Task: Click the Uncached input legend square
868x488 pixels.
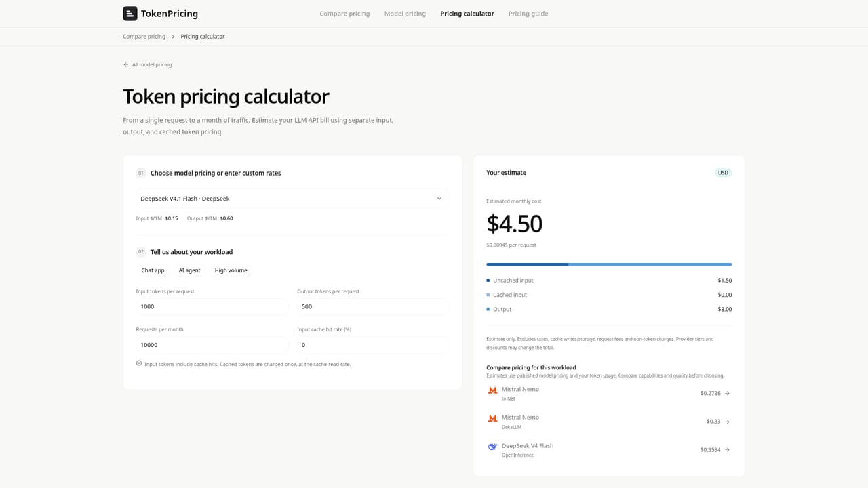Action: [x=488, y=281]
